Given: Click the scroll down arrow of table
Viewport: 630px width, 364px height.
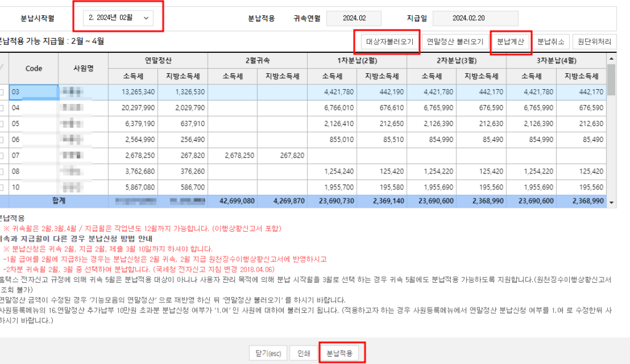Looking at the screenshot, I should coord(611,202).
